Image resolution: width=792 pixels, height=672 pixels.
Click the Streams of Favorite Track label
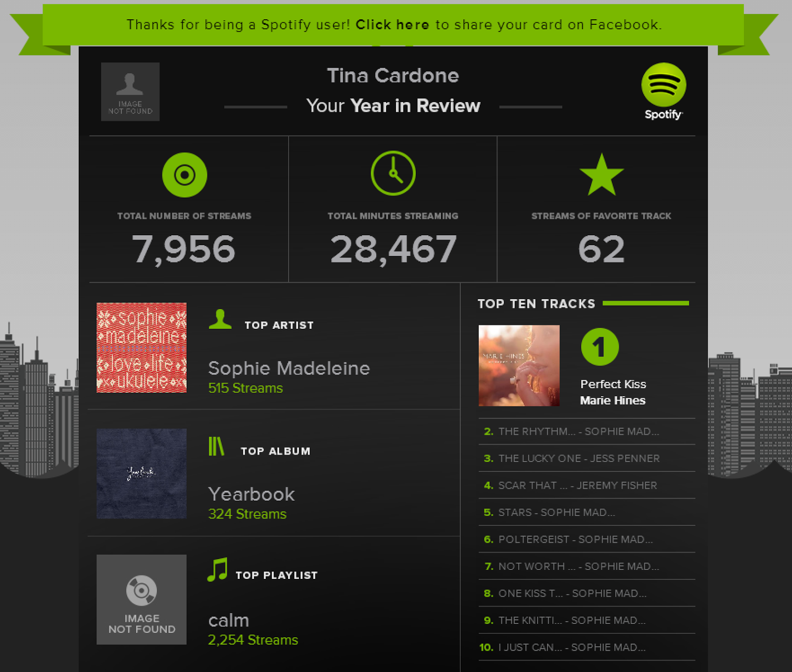[601, 216]
